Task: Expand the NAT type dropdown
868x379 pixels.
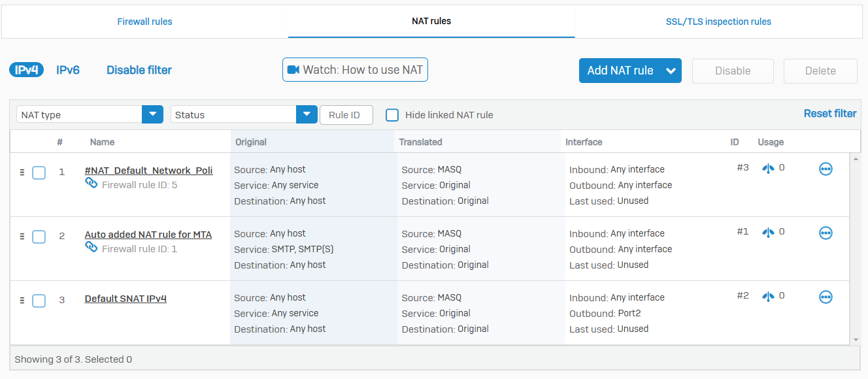Action: click(x=152, y=114)
